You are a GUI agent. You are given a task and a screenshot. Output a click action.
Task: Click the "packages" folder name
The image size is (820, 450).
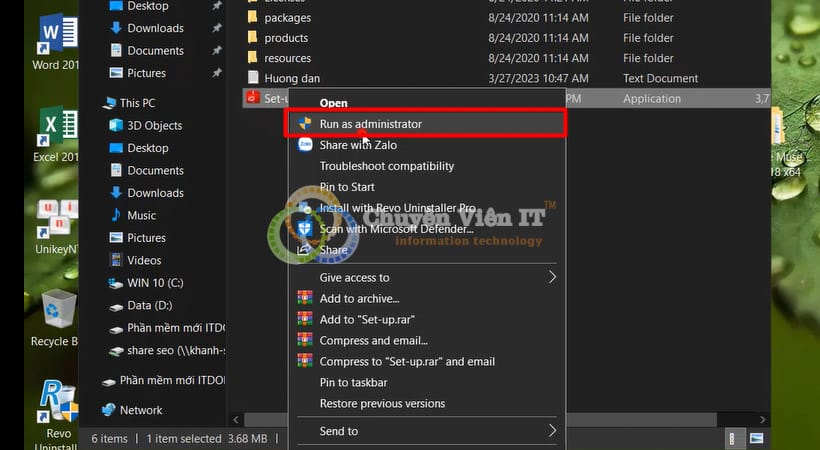pos(287,18)
